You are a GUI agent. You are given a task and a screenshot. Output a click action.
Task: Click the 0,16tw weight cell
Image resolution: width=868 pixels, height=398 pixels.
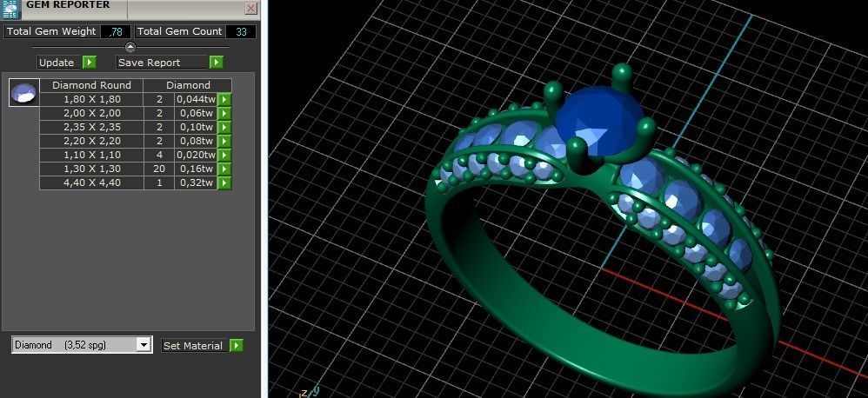(196, 169)
